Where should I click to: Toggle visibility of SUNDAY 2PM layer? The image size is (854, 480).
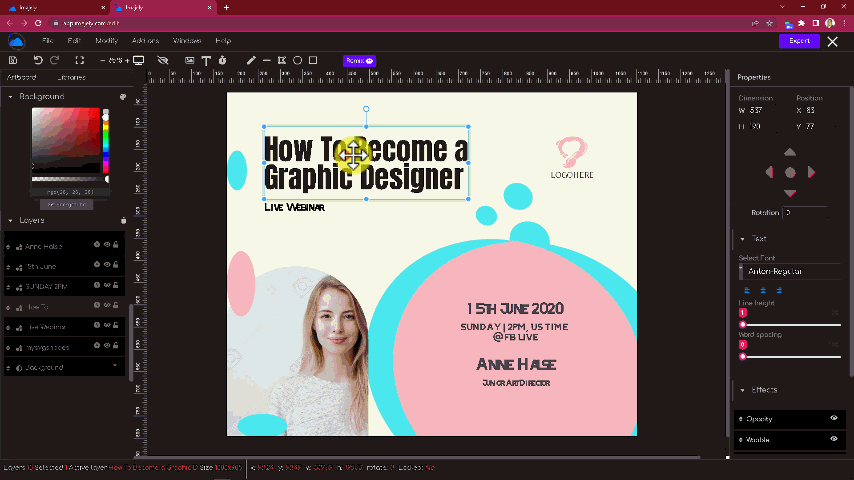click(x=107, y=285)
